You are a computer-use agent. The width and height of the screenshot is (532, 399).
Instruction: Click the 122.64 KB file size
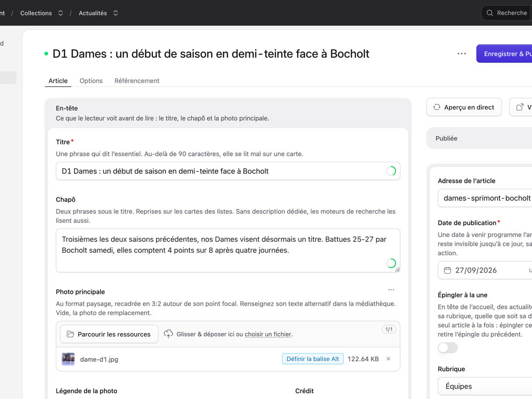pyautogui.click(x=363, y=359)
